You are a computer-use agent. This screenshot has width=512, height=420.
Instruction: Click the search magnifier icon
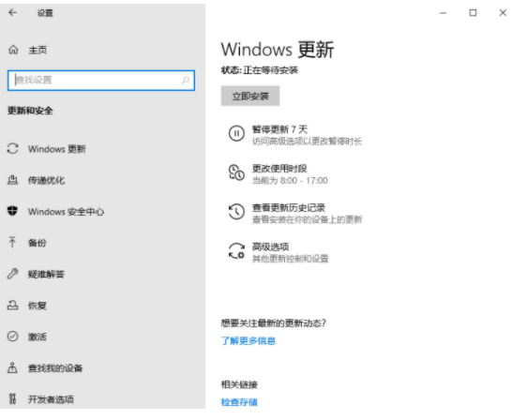[x=185, y=80]
